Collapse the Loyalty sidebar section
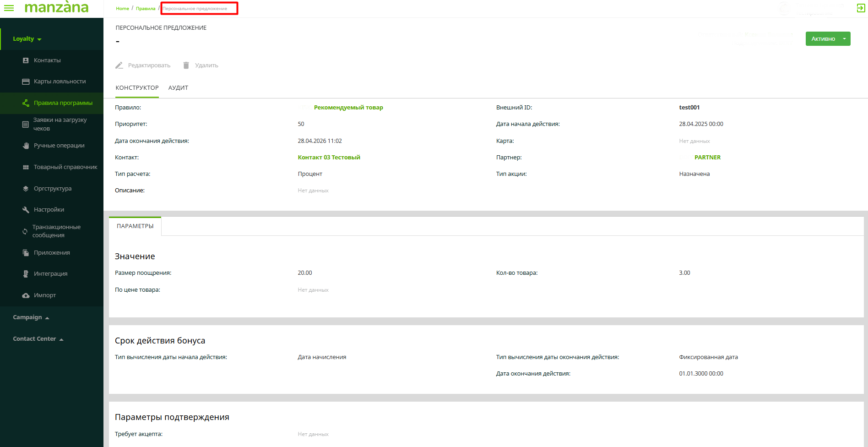Viewport: 868px width, 447px height. click(x=27, y=39)
